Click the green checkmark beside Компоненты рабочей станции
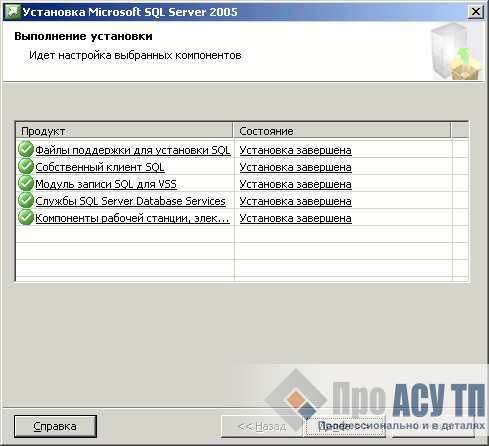 pyautogui.click(x=26, y=217)
